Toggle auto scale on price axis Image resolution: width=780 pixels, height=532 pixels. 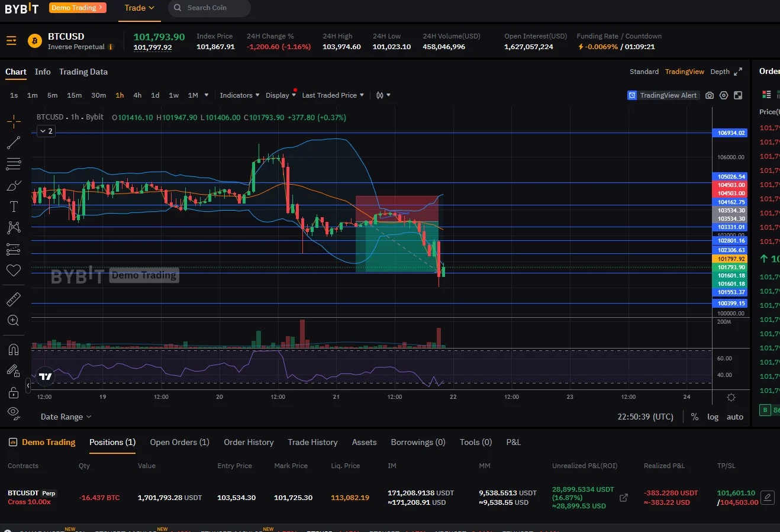735,417
